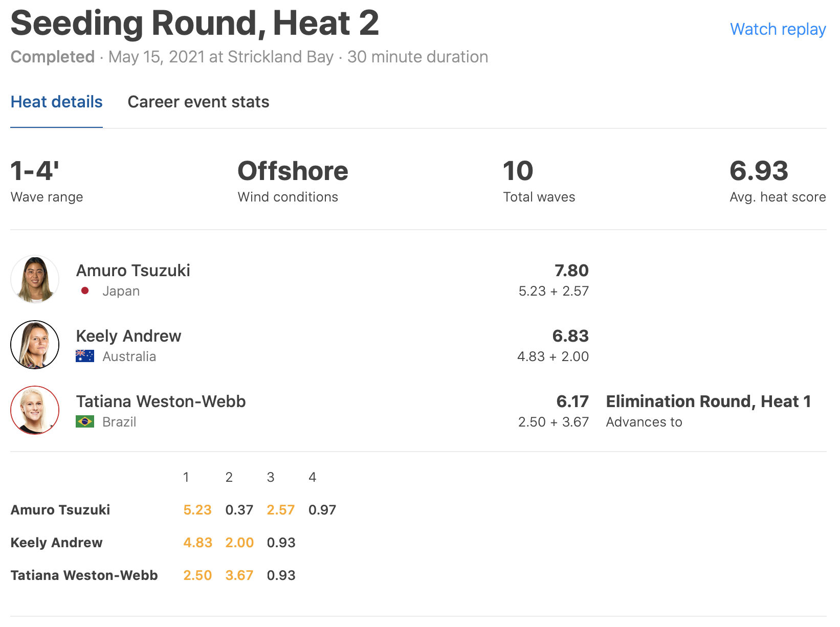Click Keely Andrew's 6.83 heat total

click(x=570, y=336)
